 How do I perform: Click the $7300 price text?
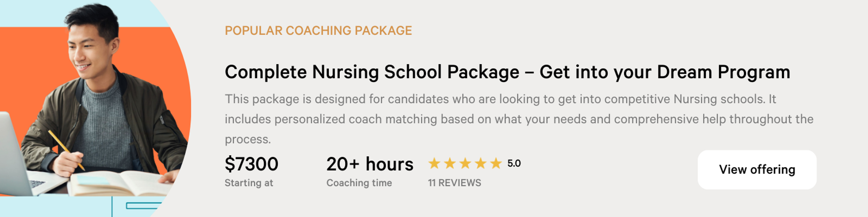[251, 164]
